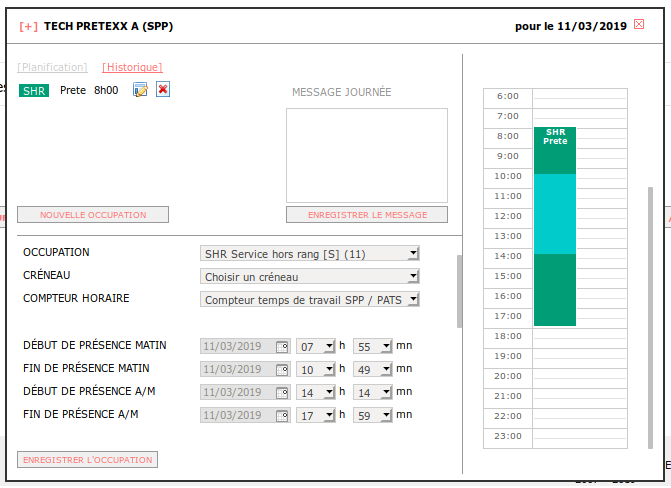
Task: Click Enregistrer l'occupation button
Action: [x=87, y=460]
